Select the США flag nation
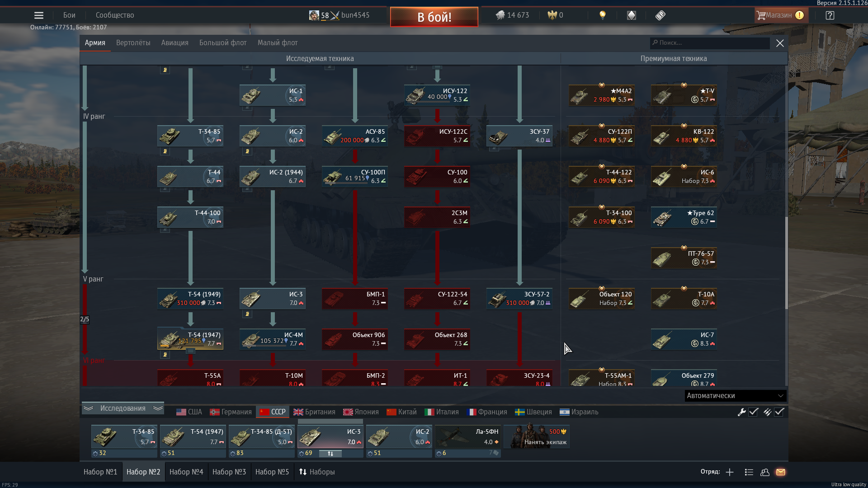868x488 pixels. tap(189, 412)
